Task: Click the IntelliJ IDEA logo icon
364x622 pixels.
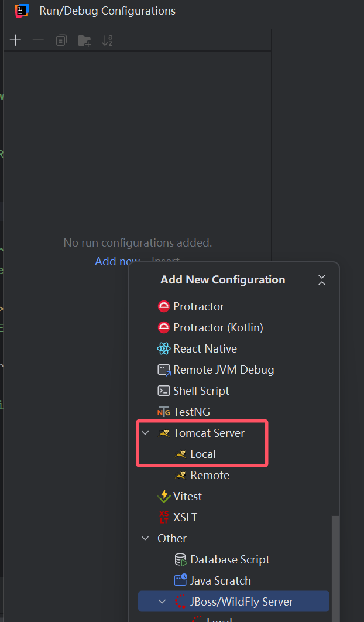Action: coord(22,11)
